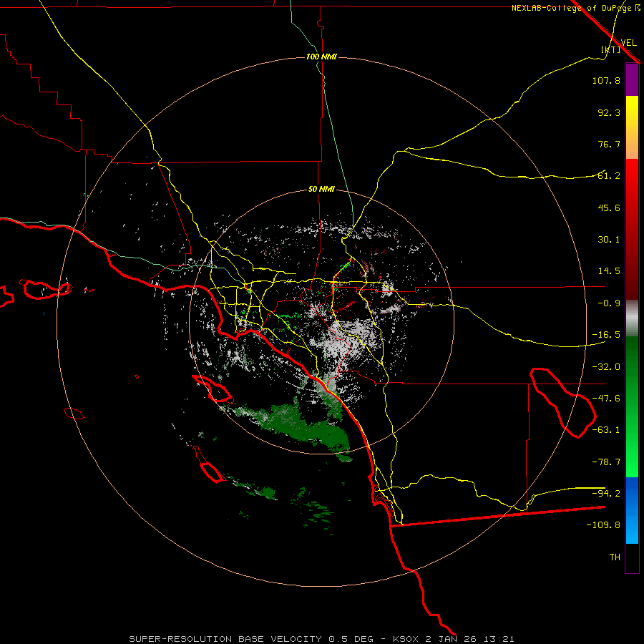The image size is (644, 644).
Task: Click the 61.2 velocity scale value
Action: pyautogui.click(x=609, y=176)
